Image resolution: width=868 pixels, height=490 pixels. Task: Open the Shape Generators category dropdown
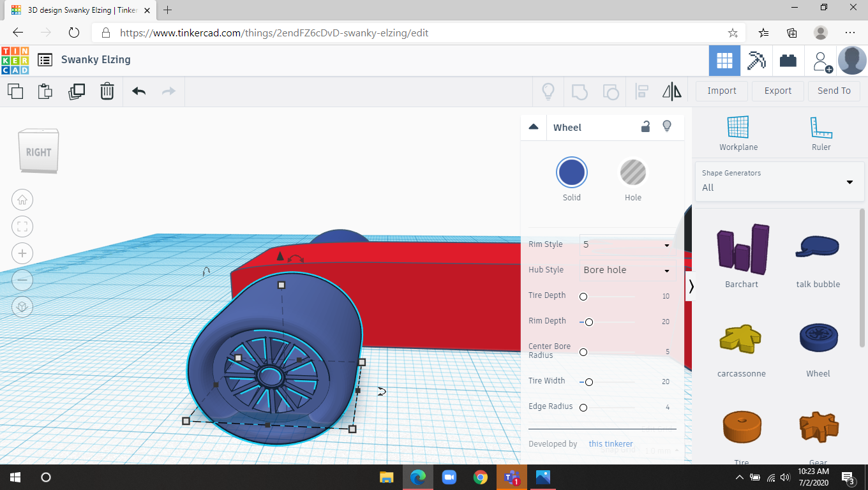[779, 182]
